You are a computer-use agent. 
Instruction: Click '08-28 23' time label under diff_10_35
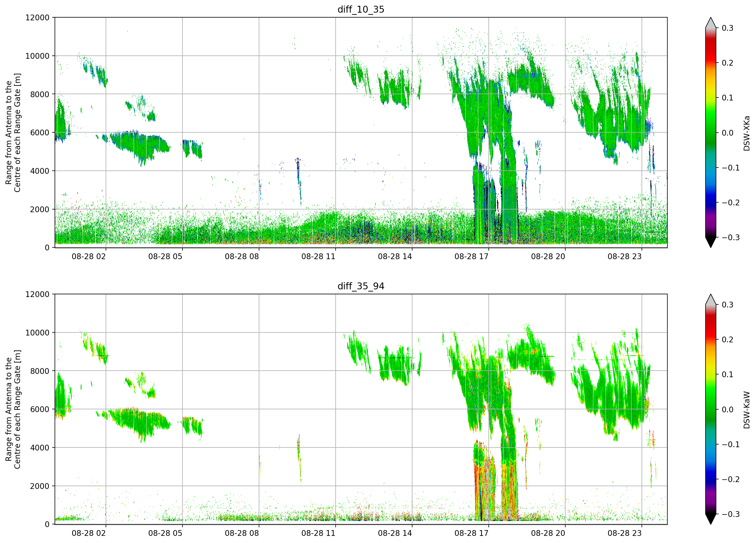point(625,256)
